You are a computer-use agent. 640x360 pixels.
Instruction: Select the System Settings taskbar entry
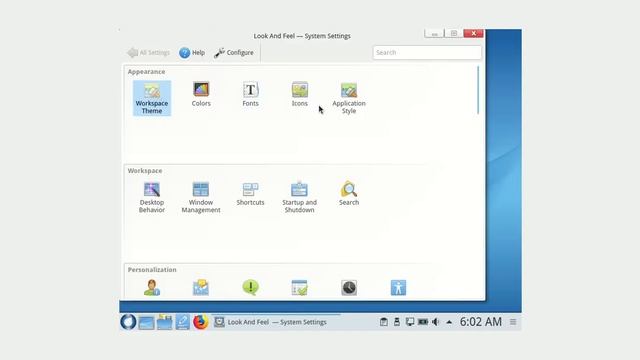pos(276,322)
